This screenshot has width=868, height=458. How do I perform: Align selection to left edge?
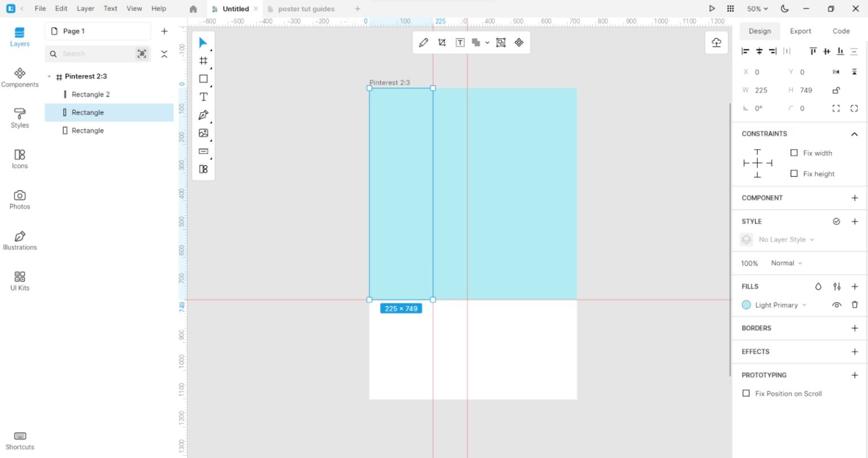tap(745, 51)
